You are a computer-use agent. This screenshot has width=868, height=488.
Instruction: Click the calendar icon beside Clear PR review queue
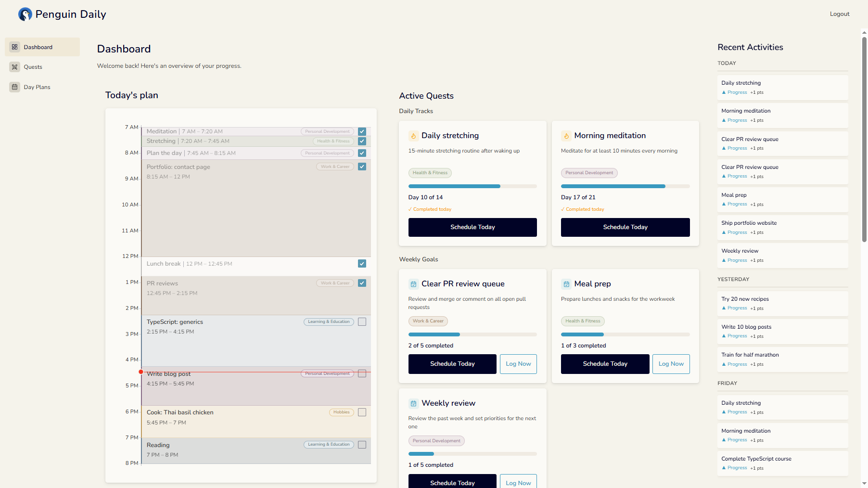413,284
